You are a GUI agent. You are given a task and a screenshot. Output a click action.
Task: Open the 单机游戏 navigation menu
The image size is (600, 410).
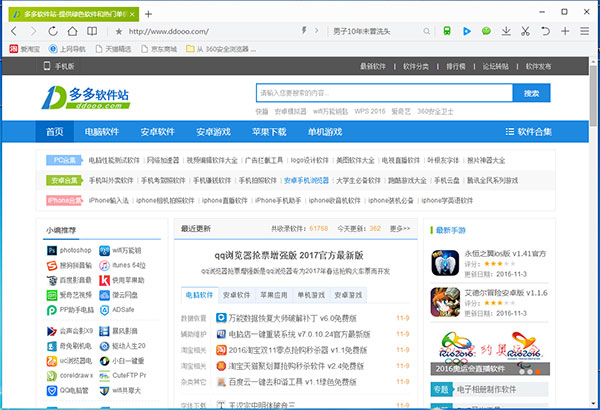coord(325,132)
